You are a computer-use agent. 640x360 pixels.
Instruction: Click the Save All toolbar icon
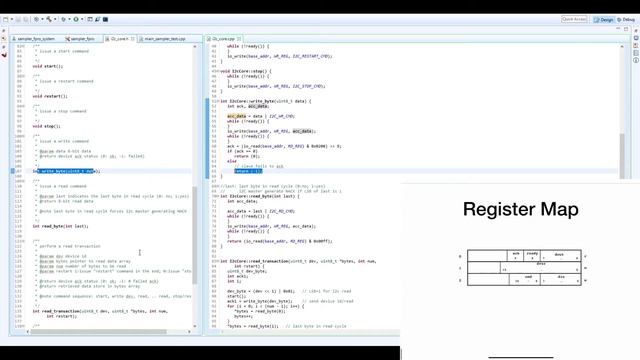coord(26,19)
